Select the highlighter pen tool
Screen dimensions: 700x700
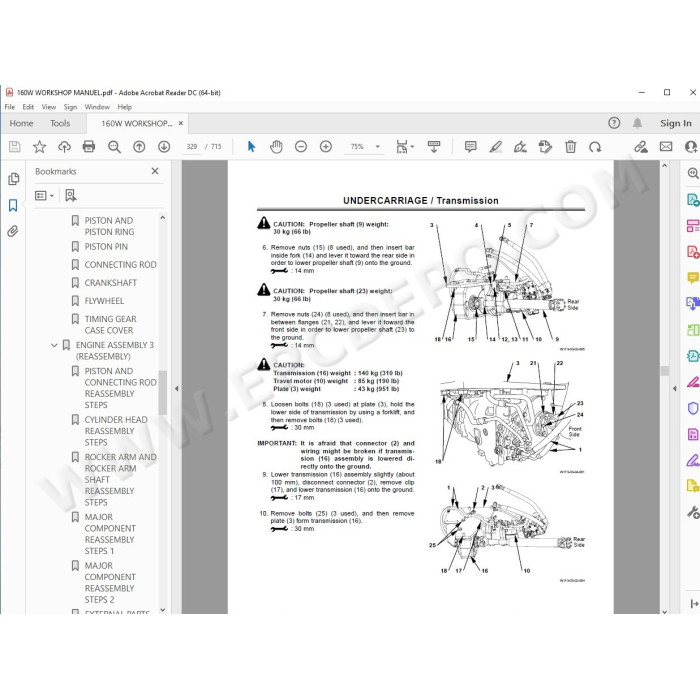pos(496,146)
